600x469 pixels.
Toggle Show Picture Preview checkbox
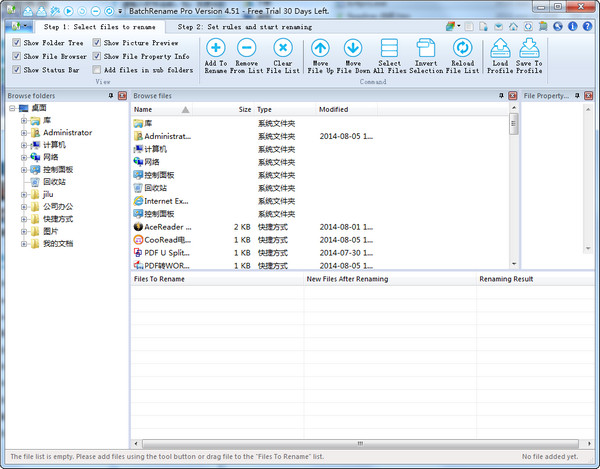coord(97,43)
